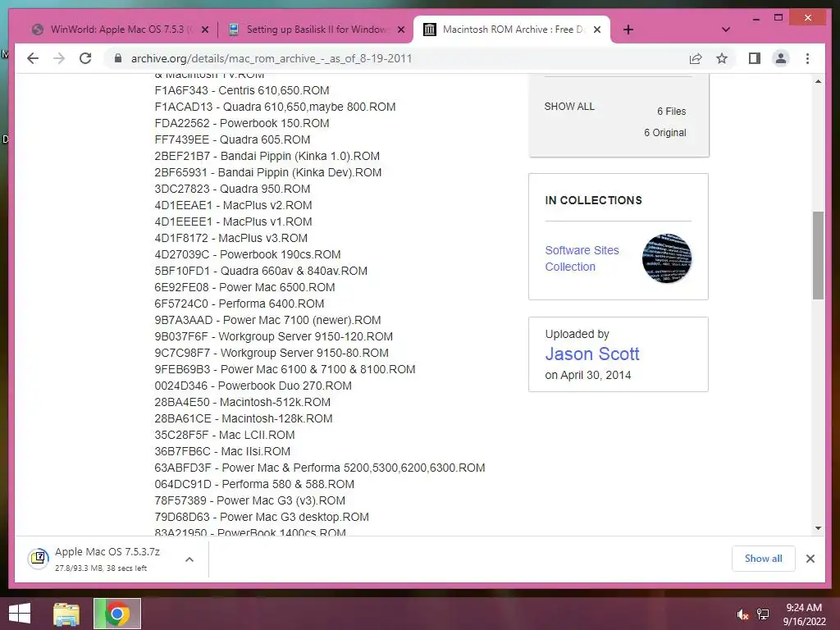The width and height of the screenshot is (840, 630).
Task: Bookmark this tab with the star icon
Action: (722, 58)
